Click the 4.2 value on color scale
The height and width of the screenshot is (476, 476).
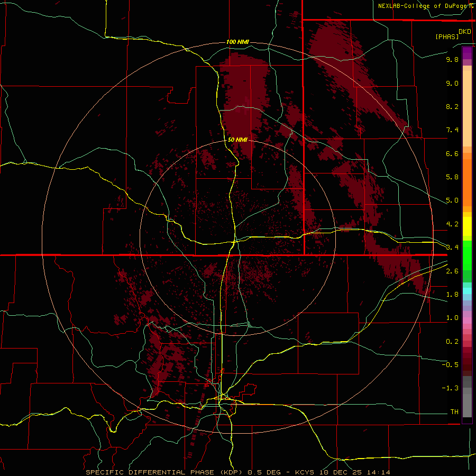[x=452, y=224]
